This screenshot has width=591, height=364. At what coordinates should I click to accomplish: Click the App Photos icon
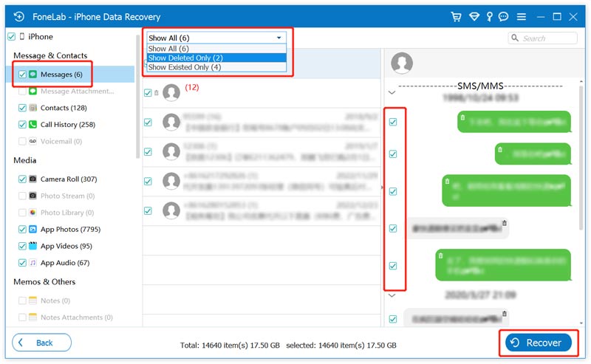pos(33,229)
